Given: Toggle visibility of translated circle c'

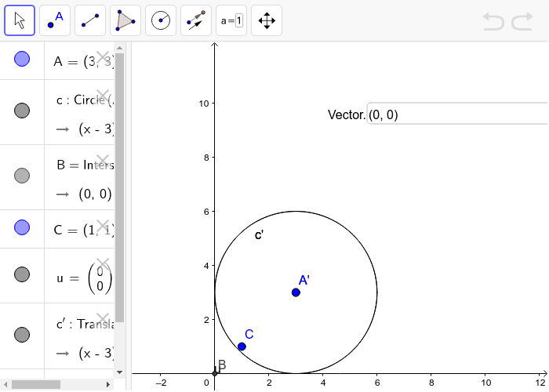Looking at the screenshot, I should [x=22, y=334].
